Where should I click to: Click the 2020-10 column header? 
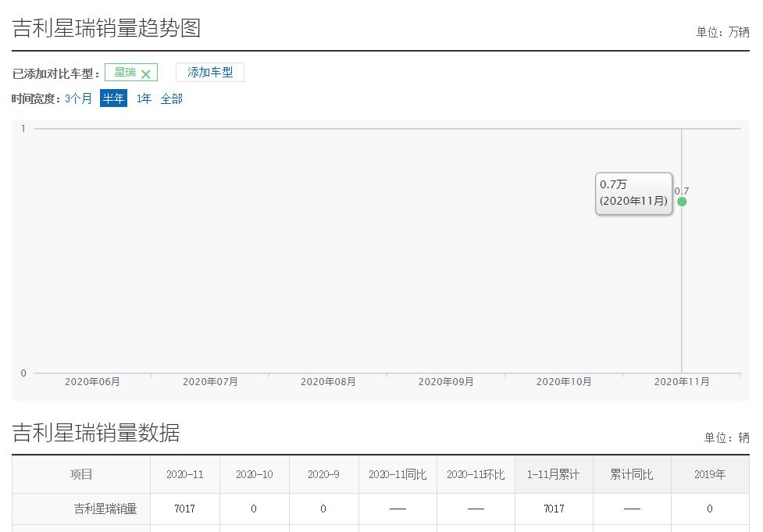pos(254,474)
